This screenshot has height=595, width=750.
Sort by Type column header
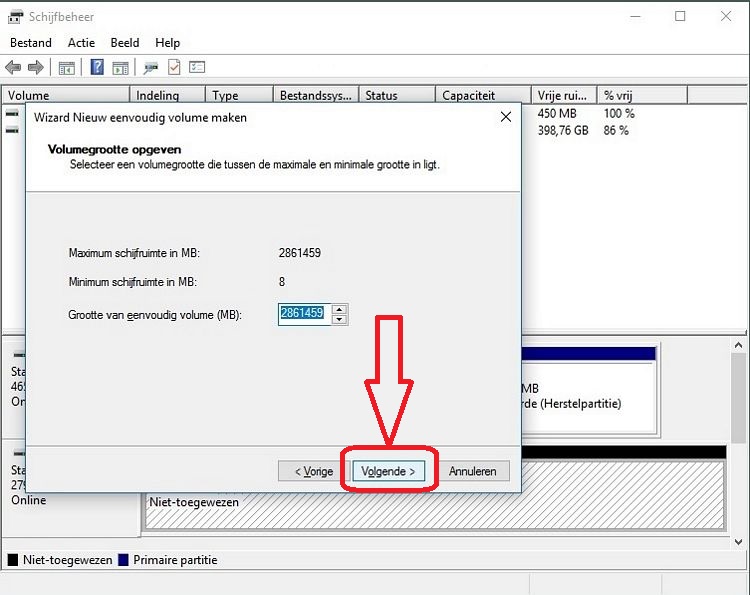239,95
